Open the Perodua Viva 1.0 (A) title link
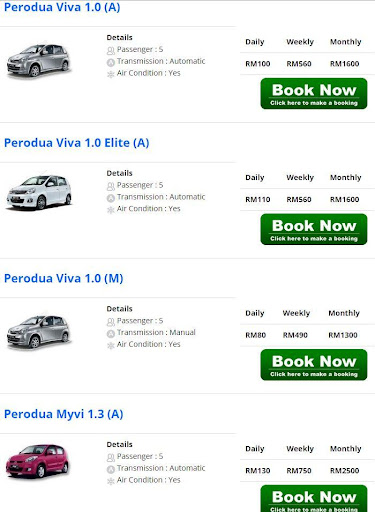Image resolution: width=375 pixels, height=512 pixels. [62, 7]
